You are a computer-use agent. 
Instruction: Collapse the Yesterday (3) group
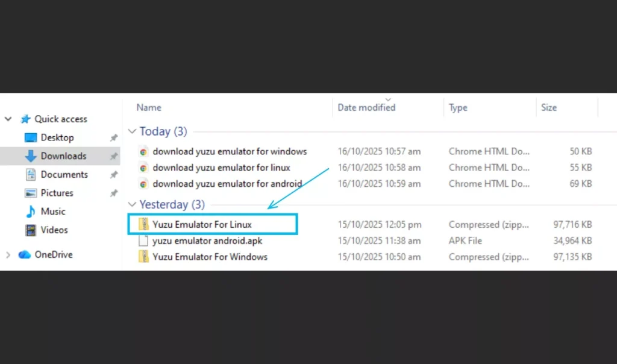click(x=132, y=205)
